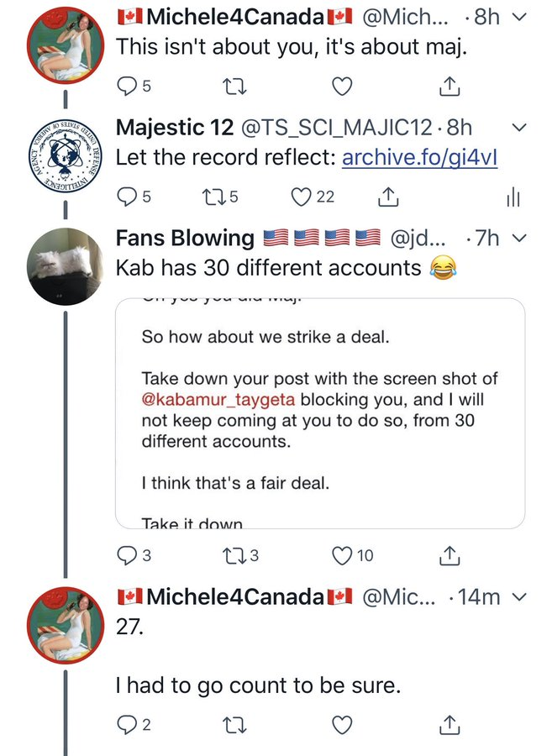Open the embedded screenshot in Fans Blowing tweet
The height and width of the screenshot is (756, 552).
point(320,413)
